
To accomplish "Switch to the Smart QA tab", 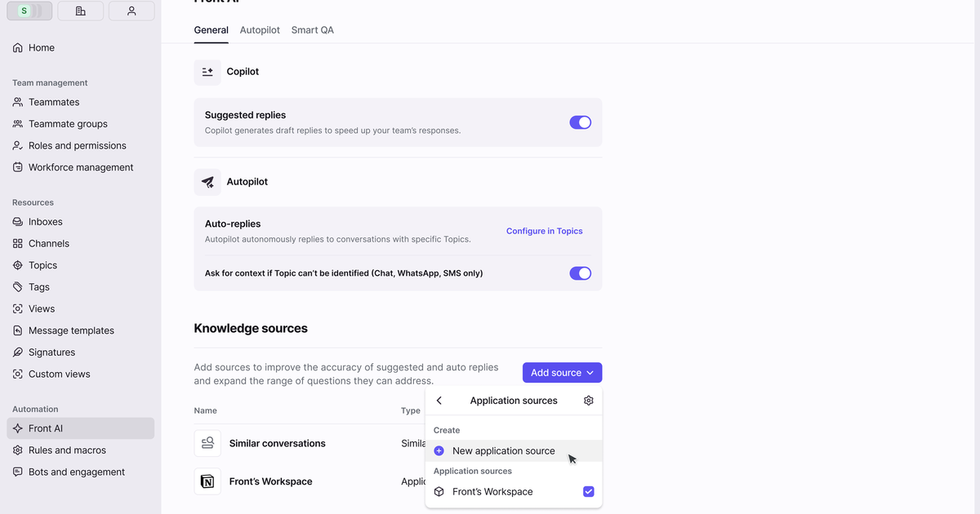I will (312, 30).
